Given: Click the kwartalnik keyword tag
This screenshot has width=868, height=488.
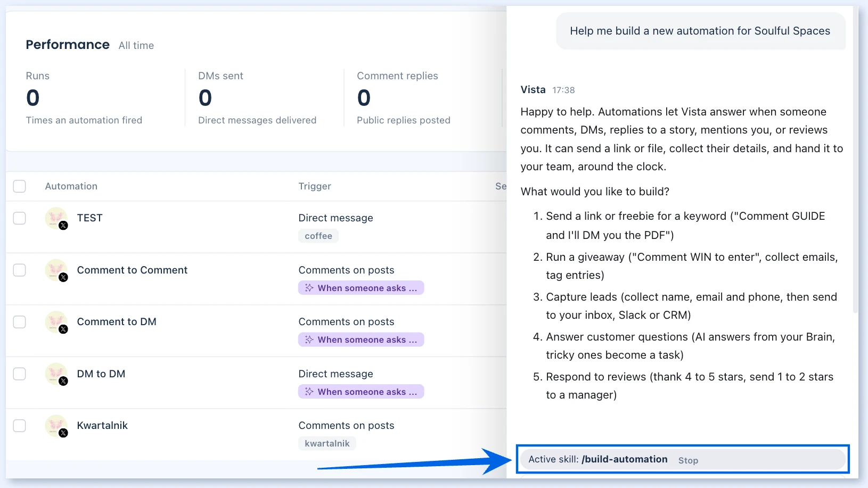Looking at the screenshot, I should [327, 443].
